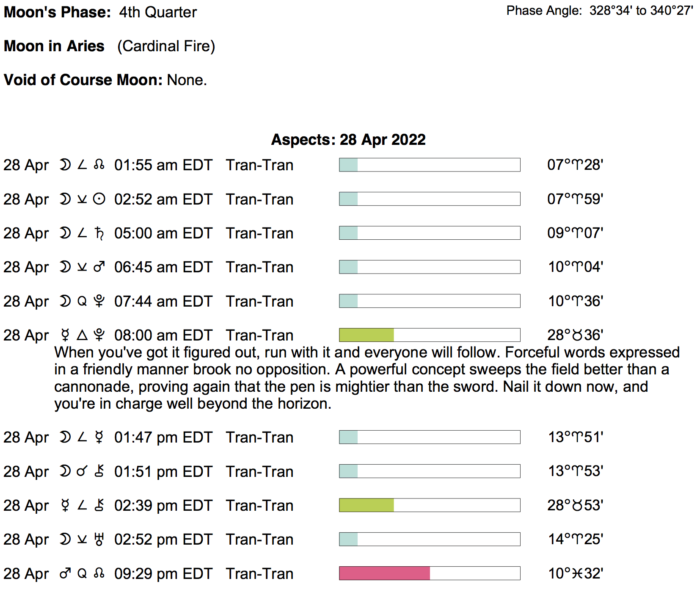The image size is (700, 598).
Task: Click the trine triangle symbol in the 08:00 am row
Action: [x=82, y=335]
